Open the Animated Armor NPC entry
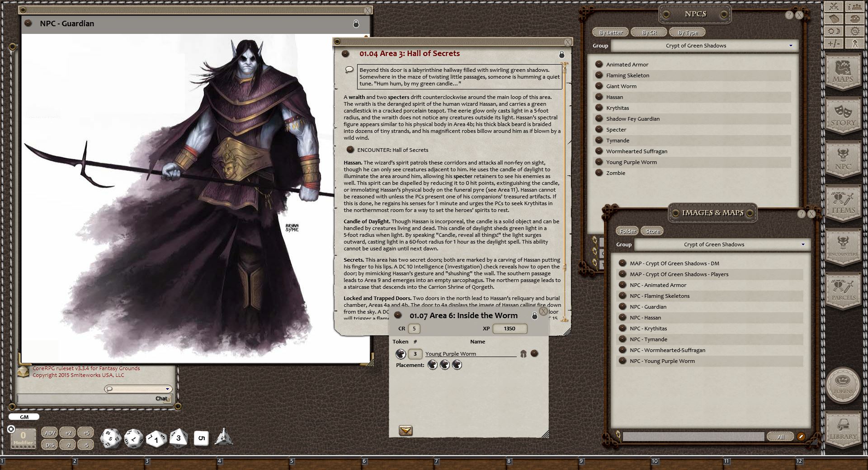The image size is (868, 470). (x=627, y=65)
